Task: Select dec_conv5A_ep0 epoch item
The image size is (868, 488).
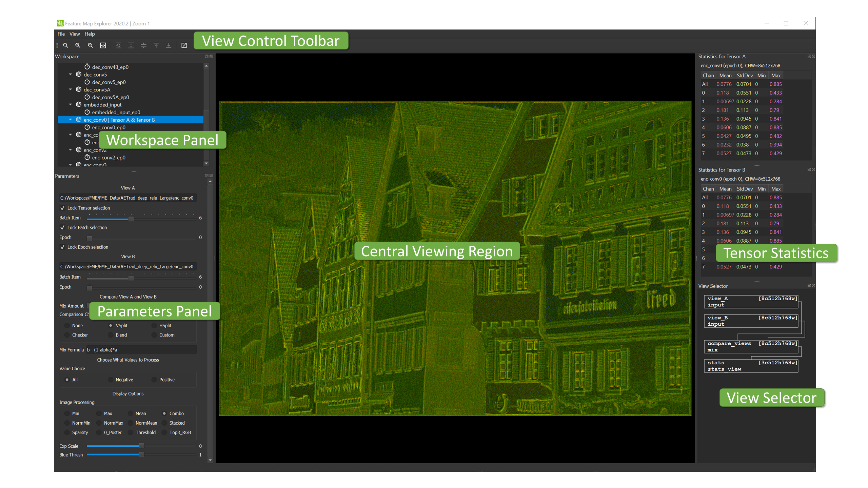Action: pos(110,97)
